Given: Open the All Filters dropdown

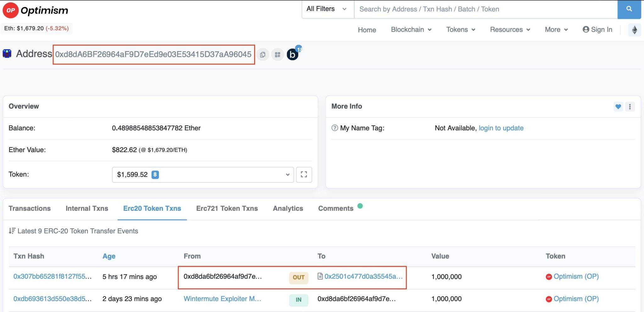Looking at the screenshot, I should coord(327,9).
